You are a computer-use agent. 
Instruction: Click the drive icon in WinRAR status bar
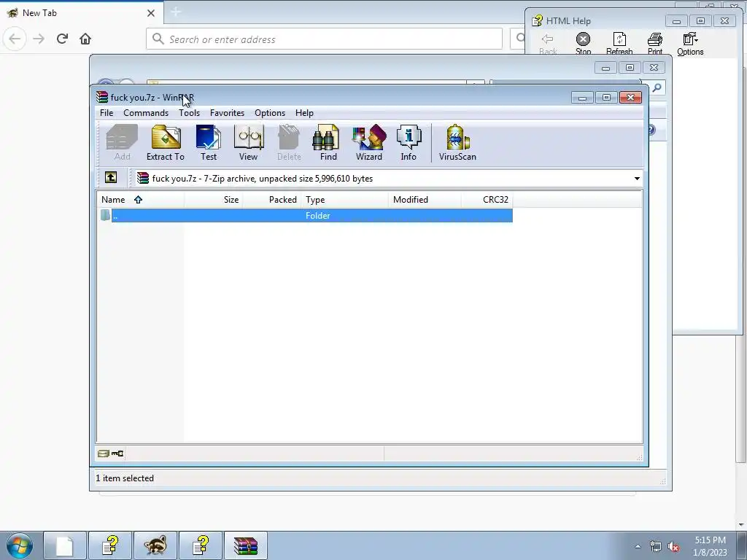(x=103, y=454)
